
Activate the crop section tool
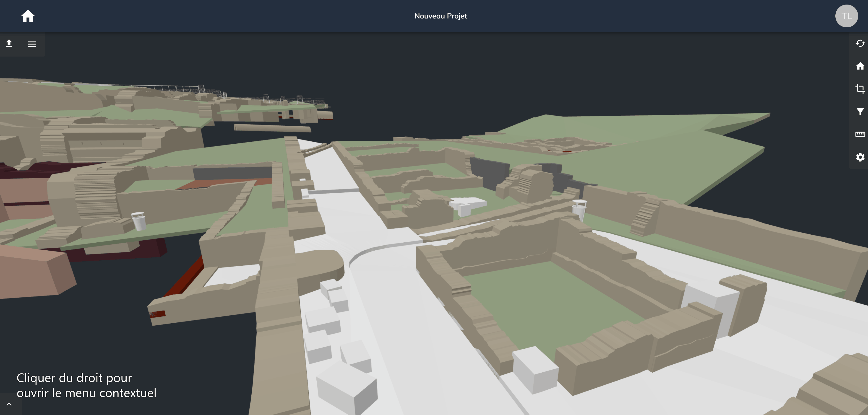[x=860, y=89]
